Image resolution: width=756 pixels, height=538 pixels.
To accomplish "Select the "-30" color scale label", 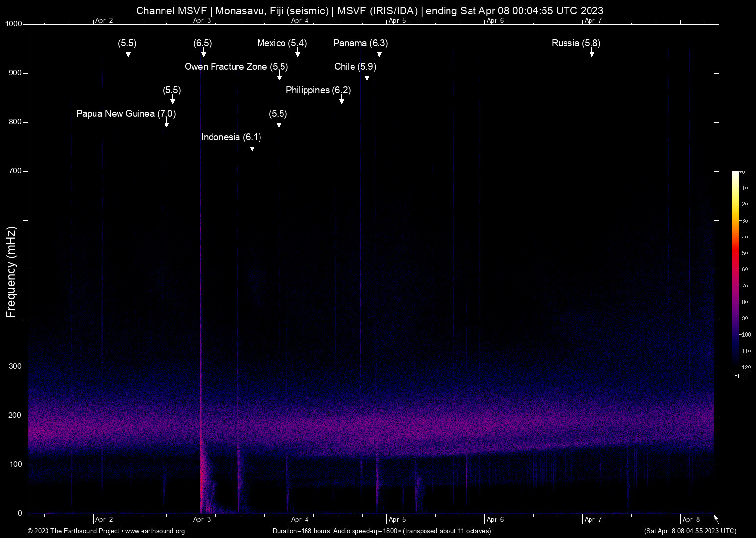I will [x=744, y=221].
